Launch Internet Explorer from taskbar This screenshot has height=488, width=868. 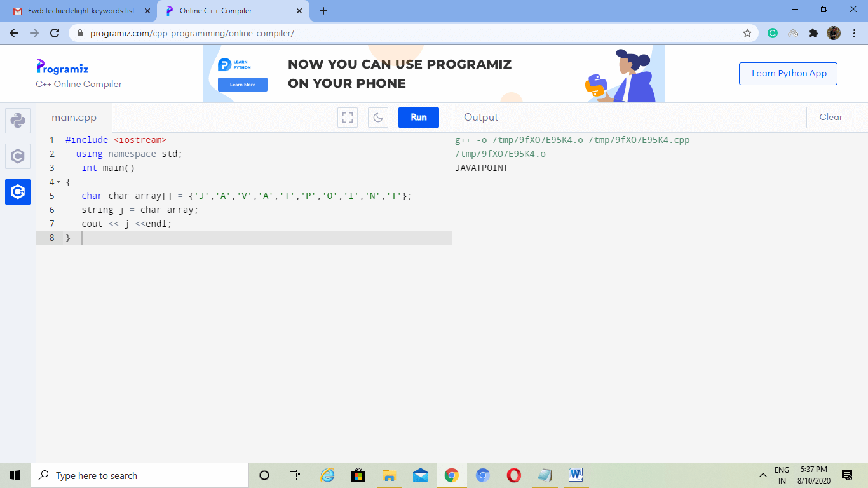click(327, 475)
